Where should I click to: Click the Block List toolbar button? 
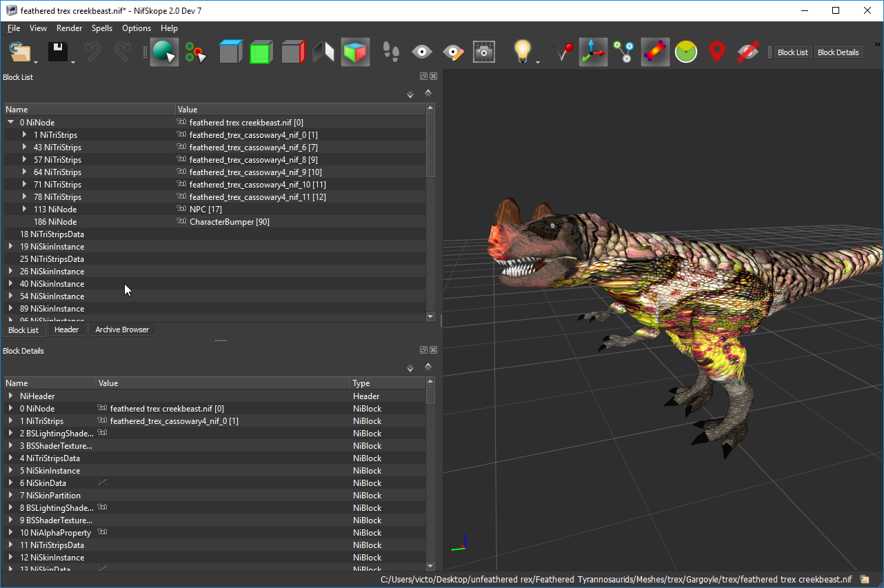coord(792,52)
